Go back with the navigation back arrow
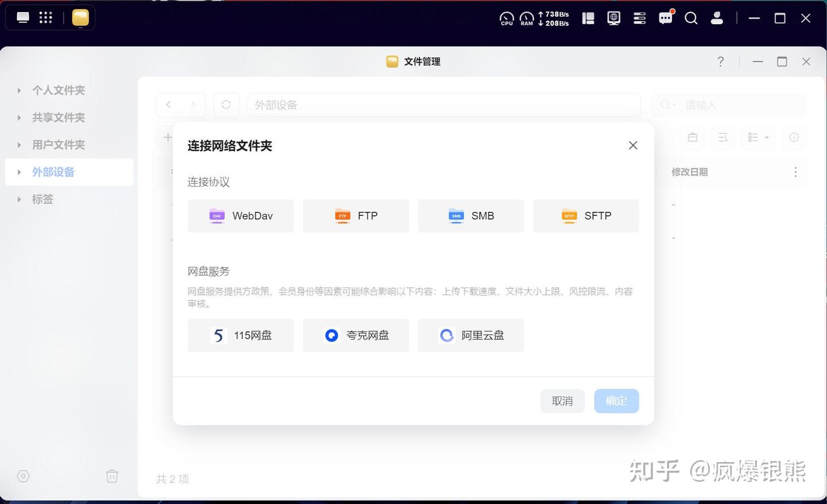827x504 pixels. [x=168, y=104]
